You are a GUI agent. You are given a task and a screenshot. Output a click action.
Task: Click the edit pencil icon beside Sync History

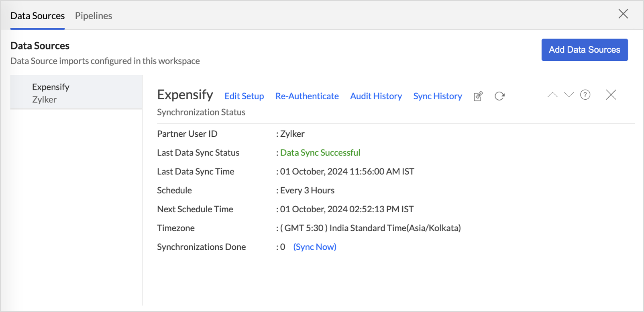point(478,96)
